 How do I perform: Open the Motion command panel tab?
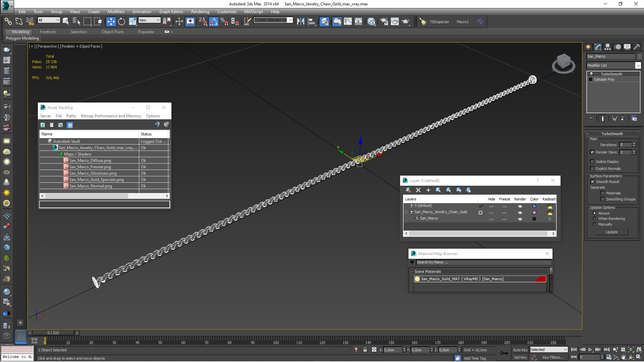click(618, 47)
